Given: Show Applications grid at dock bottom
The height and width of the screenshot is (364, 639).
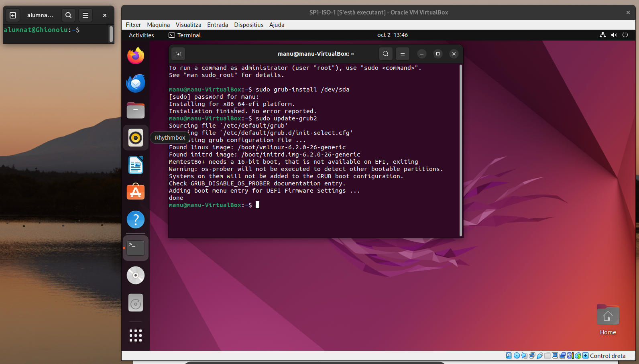Looking at the screenshot, I should [136, 336].
